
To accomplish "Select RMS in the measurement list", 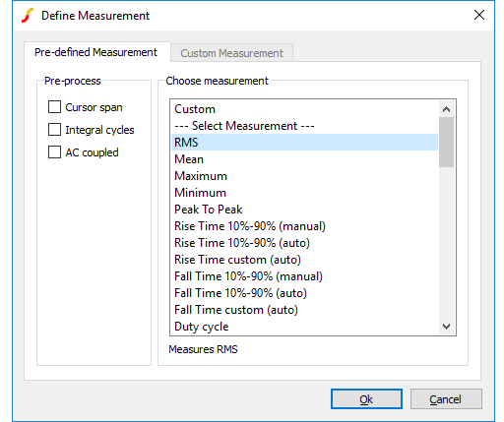I will coord(304,143).
